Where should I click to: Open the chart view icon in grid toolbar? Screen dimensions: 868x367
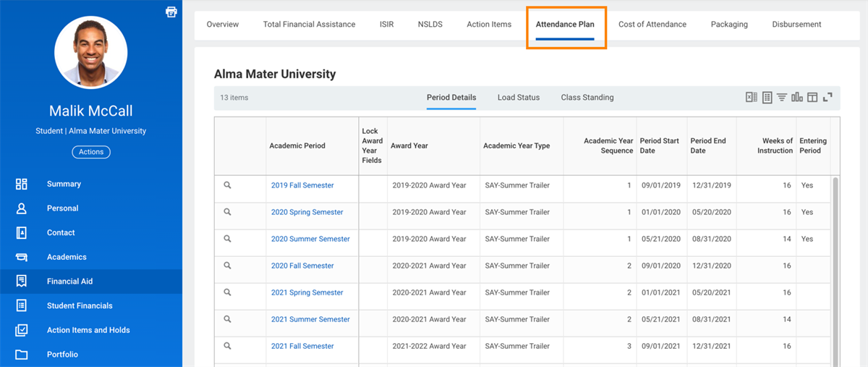pos(797,97)
